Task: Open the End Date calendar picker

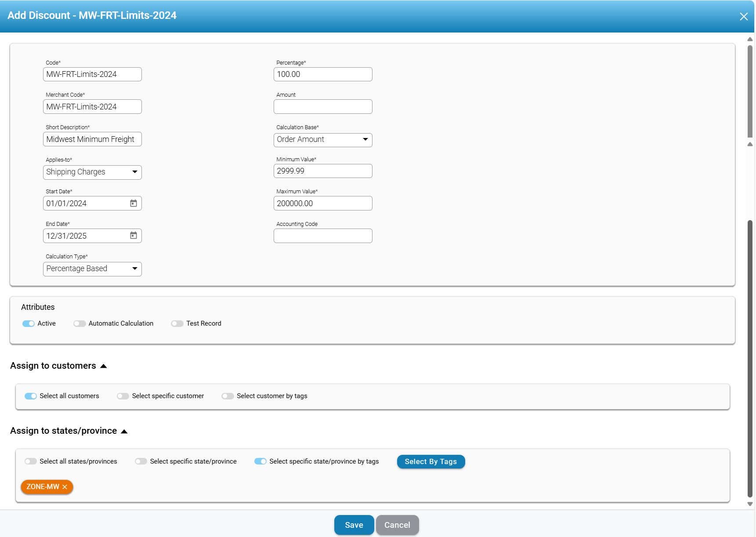Action: [134, 236]
